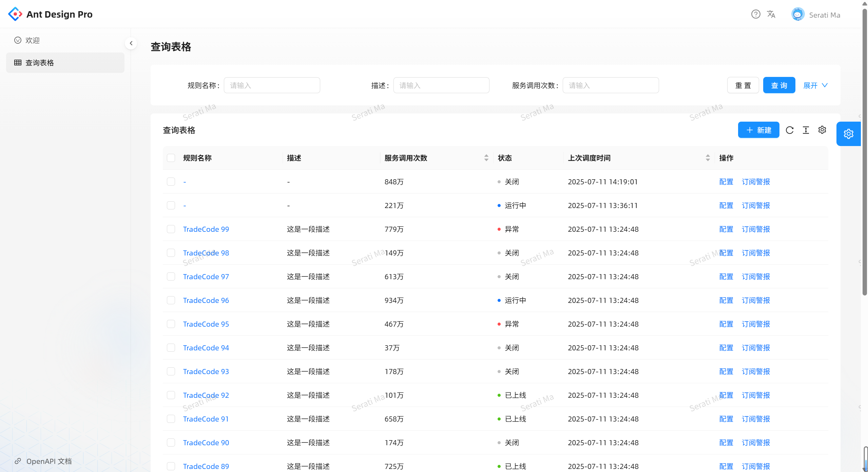
Task: Collapse the sidebar with the chevron
Action: coord(131,43)
